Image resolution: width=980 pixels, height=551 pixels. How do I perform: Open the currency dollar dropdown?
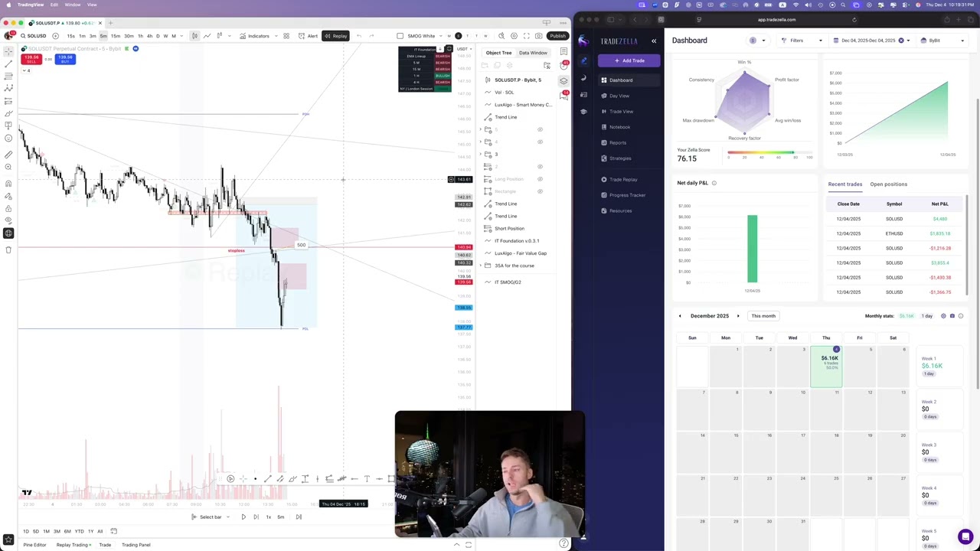[x=758, y=41]
